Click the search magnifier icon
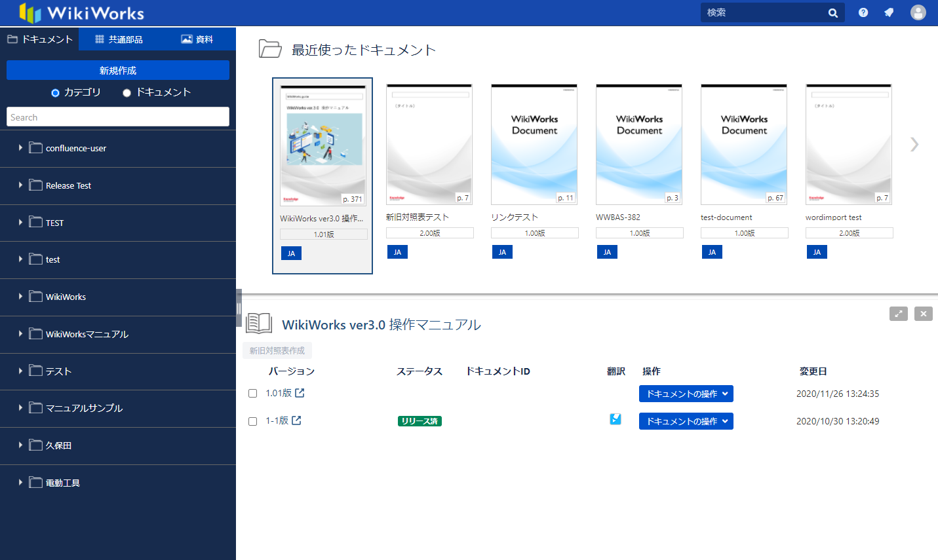The width and height of the screenshot is (938, 560). [x=833, y=13]
